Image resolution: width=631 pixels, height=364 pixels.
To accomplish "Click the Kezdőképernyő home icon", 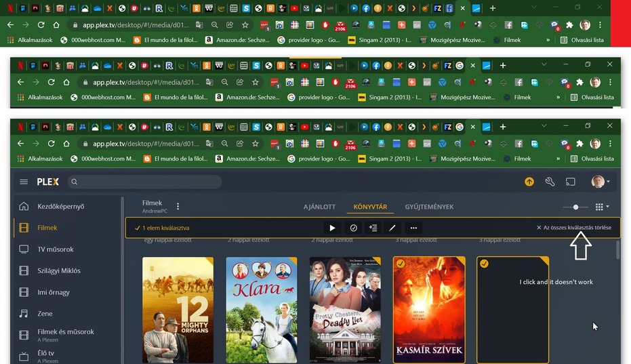I will click(24, 206).
